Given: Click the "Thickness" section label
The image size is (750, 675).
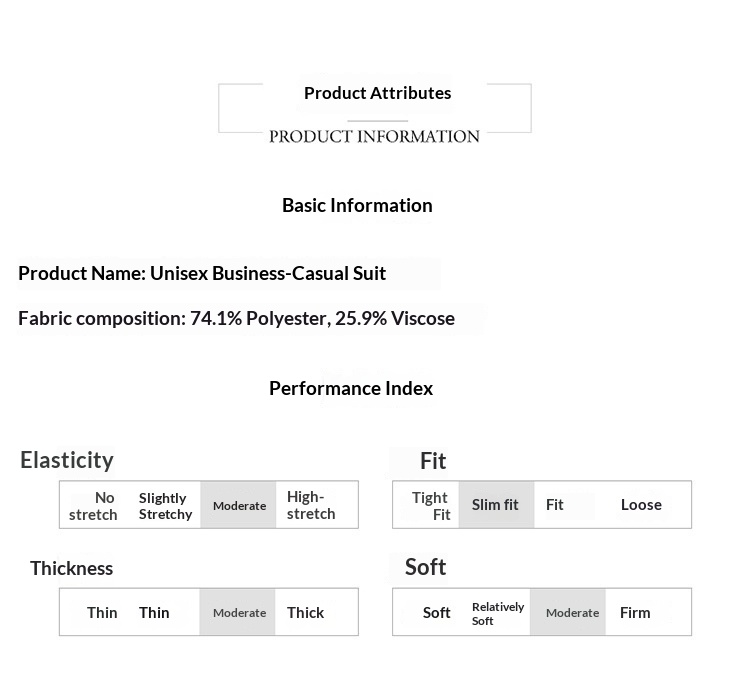Looking at the screenshot, I should (x=71, y=568).
